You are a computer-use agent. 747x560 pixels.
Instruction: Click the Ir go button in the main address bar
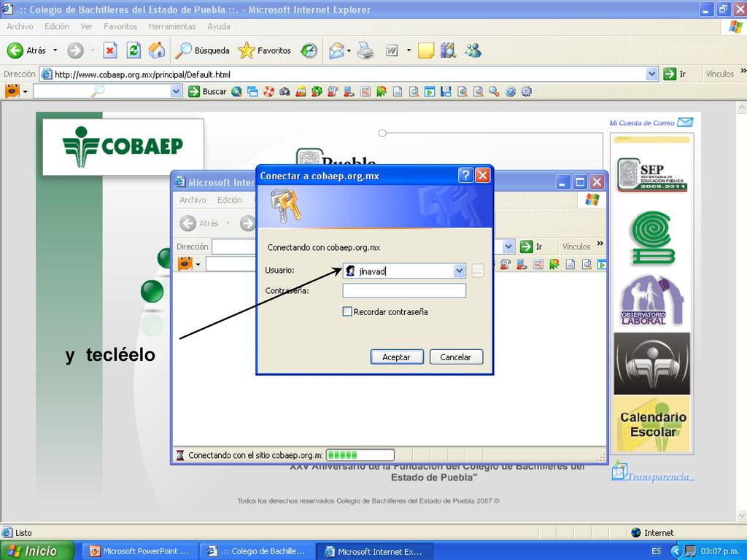click(x=675, y=74)
